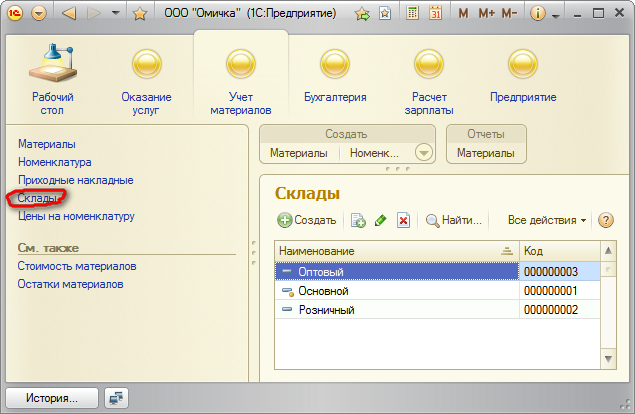Add to favorites star with green arrow
This screenshot has width=635, height=414.
click(x=362, y=14)
